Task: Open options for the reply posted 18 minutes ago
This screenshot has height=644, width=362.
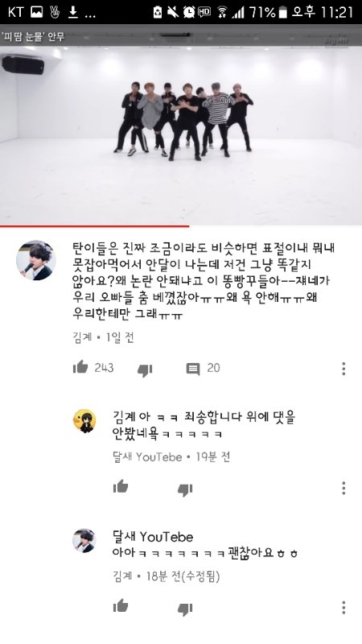Action: click(x=343, y=608)
